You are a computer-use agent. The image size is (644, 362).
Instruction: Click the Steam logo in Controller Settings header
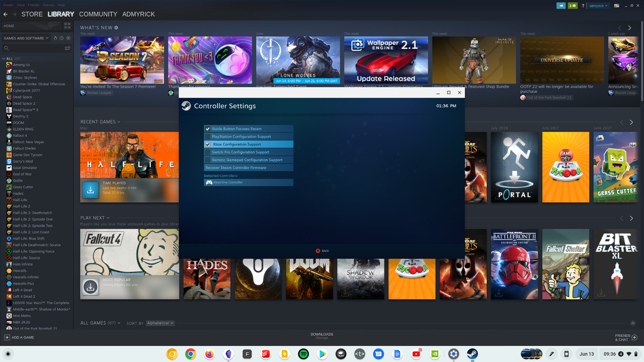[186, 106]
